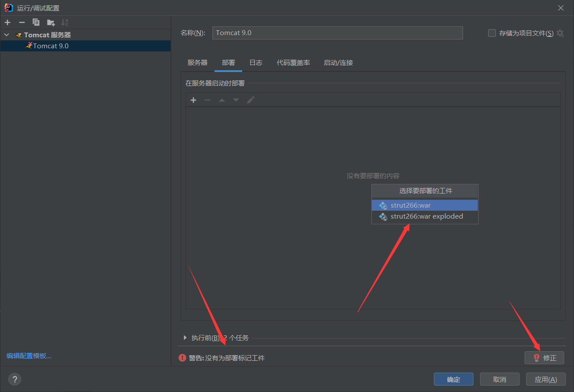This screenshot has height=392, width=574.
Task: Add a new run configuration
Action: pos(7,22)
